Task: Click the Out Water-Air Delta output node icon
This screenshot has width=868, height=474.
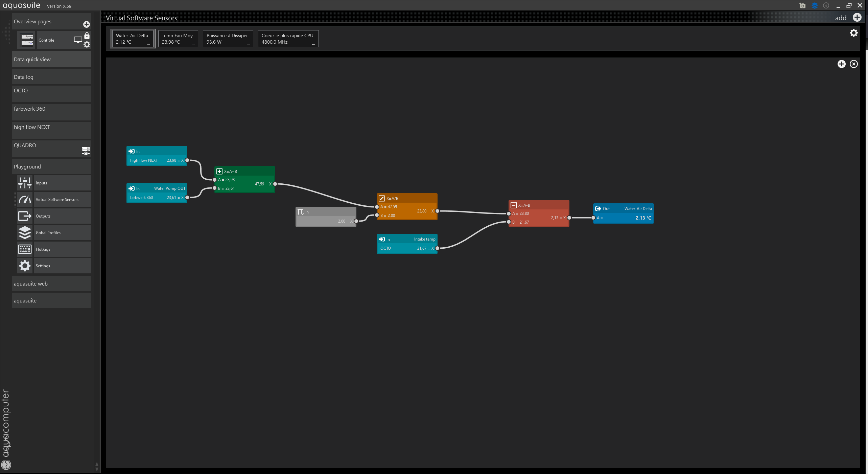Action: tap(598, 208)
